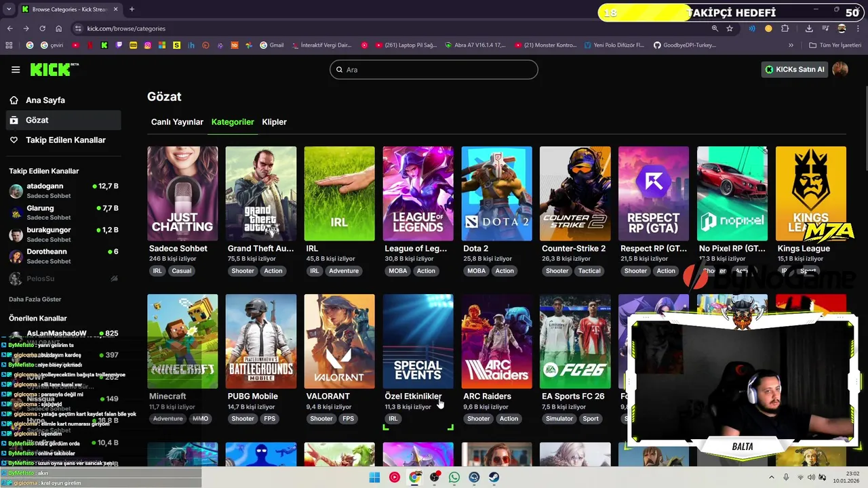Viewport: 868px width, 488px height.
Task: Click the taskbar microphone icon
Action: tap(786, 477)
